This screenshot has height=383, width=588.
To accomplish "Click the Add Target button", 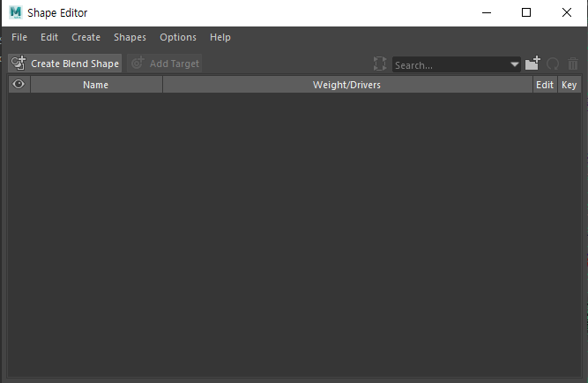I will 165,64.
